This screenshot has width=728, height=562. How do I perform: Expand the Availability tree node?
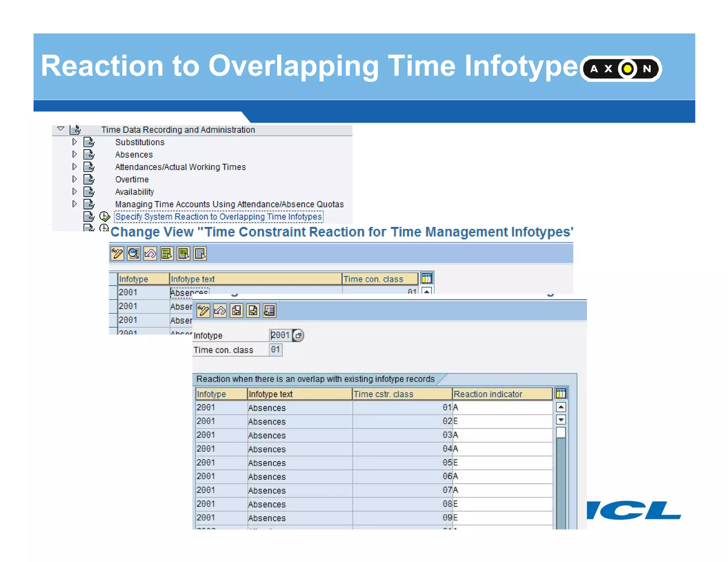pyautogui.click(x=74, y=191)
